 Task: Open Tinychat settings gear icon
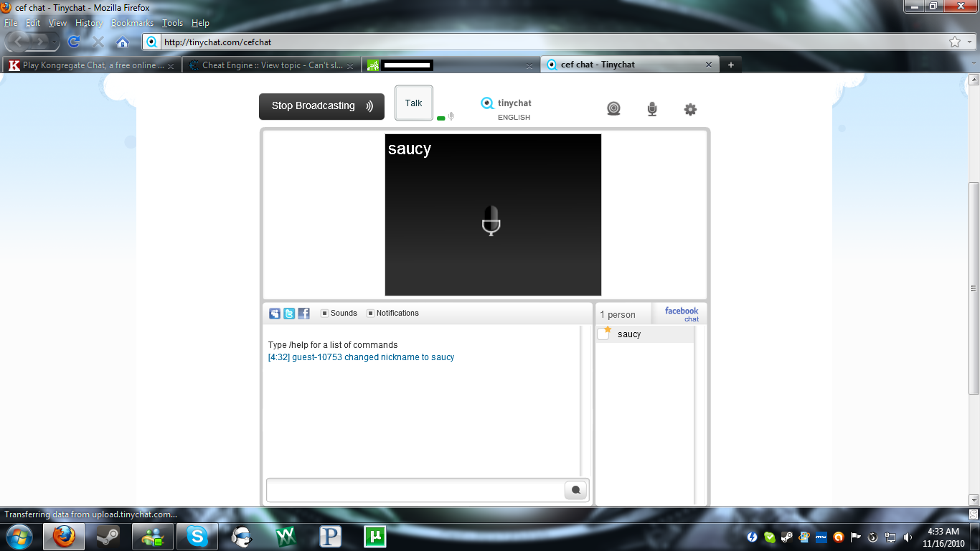pos(690,110)
